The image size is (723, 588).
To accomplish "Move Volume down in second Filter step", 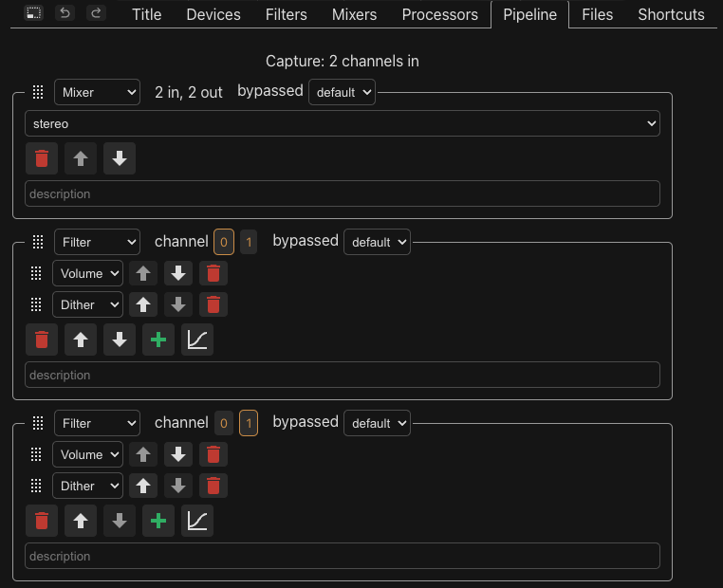I will [x=178, y=454].
